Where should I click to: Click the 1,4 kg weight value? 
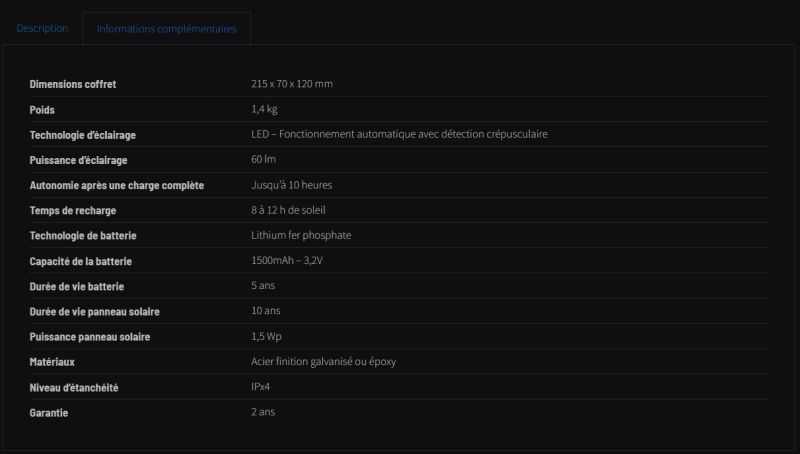pos(264,109)
